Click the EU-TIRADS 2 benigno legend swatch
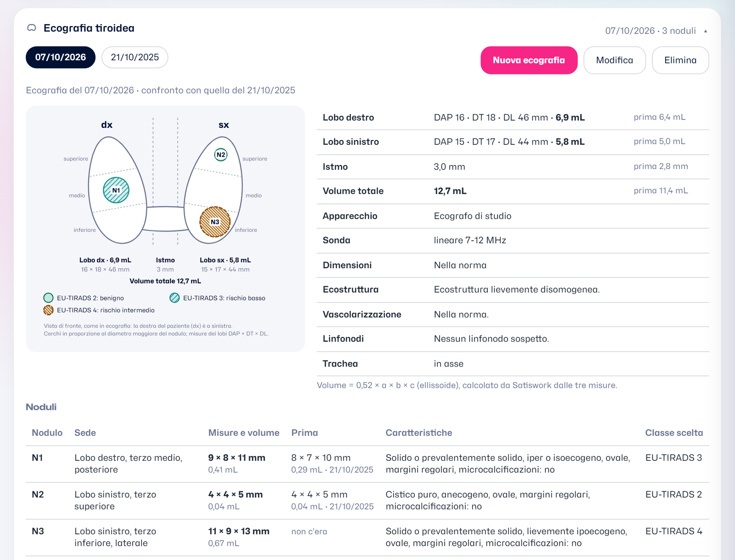The height and width of the screenshot is (560, 735). (48, 298)
